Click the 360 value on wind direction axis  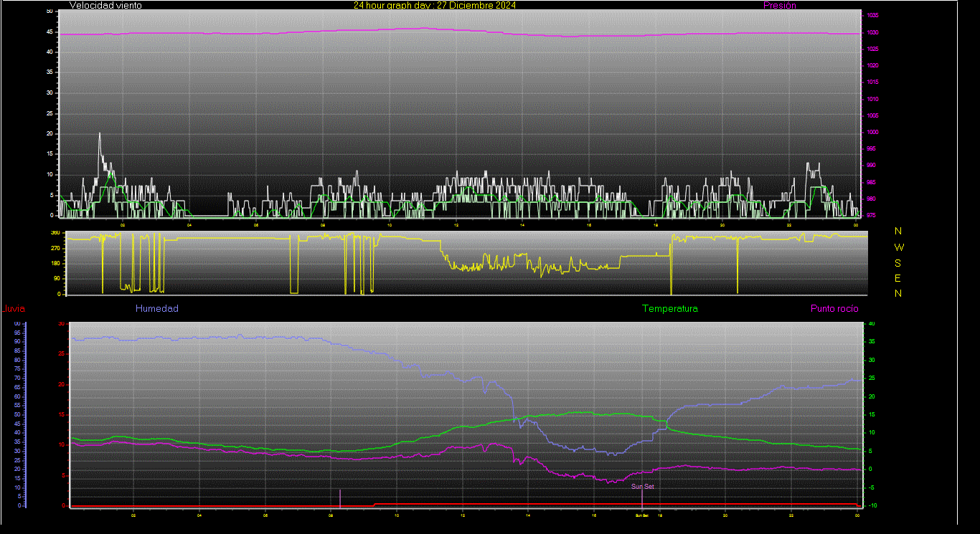pos(55,233)
